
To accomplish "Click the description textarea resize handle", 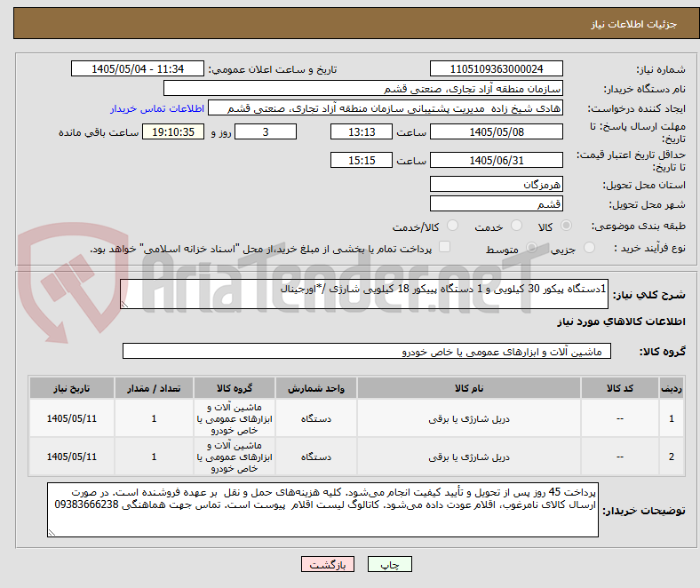I will (x=124, y=304).
